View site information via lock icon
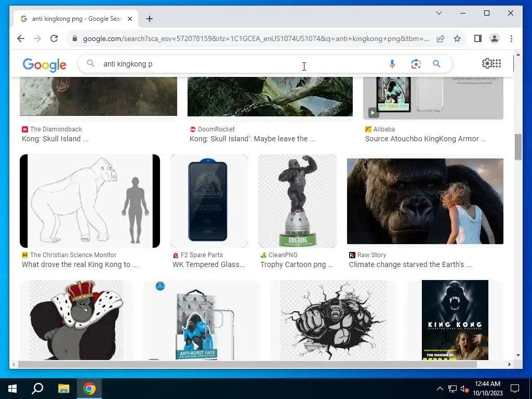This screenshot has height=399, width=532. pyautogui.click(x=75, y=38)
